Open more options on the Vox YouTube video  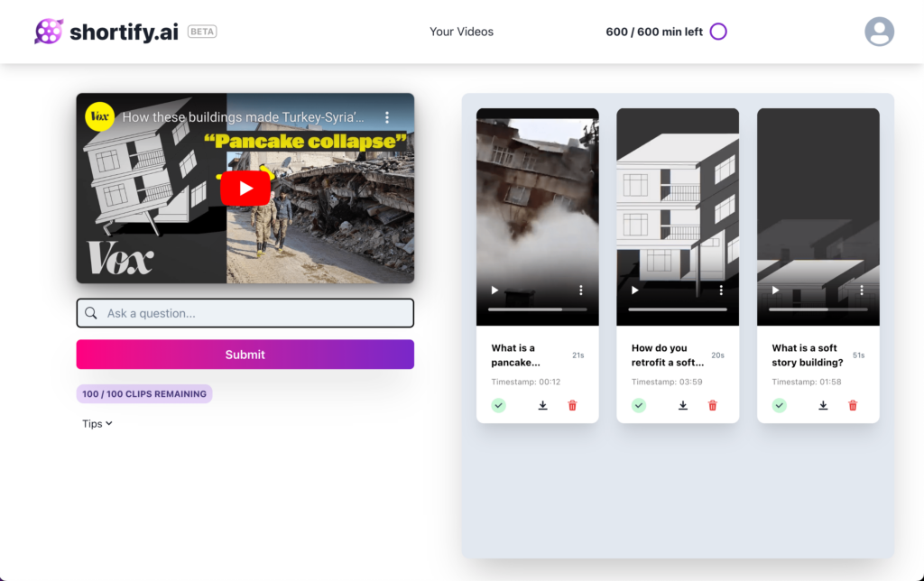tap(387, 117)
